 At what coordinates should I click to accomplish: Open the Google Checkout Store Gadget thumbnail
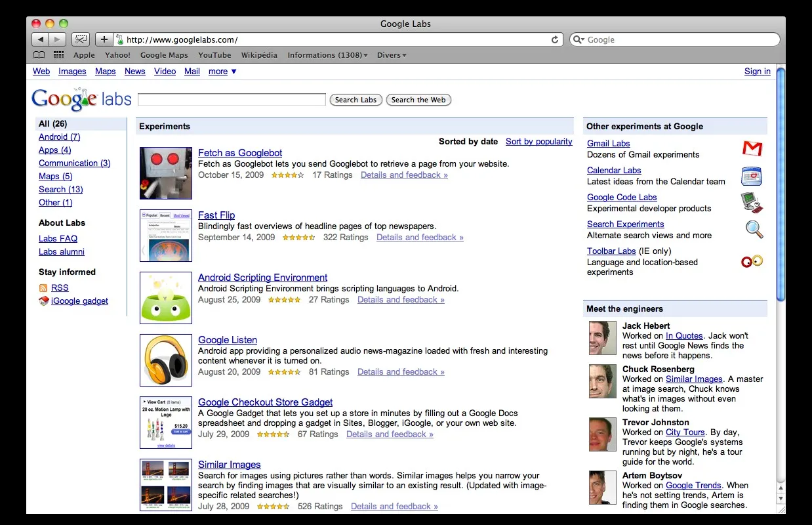(x=166, y=423)
